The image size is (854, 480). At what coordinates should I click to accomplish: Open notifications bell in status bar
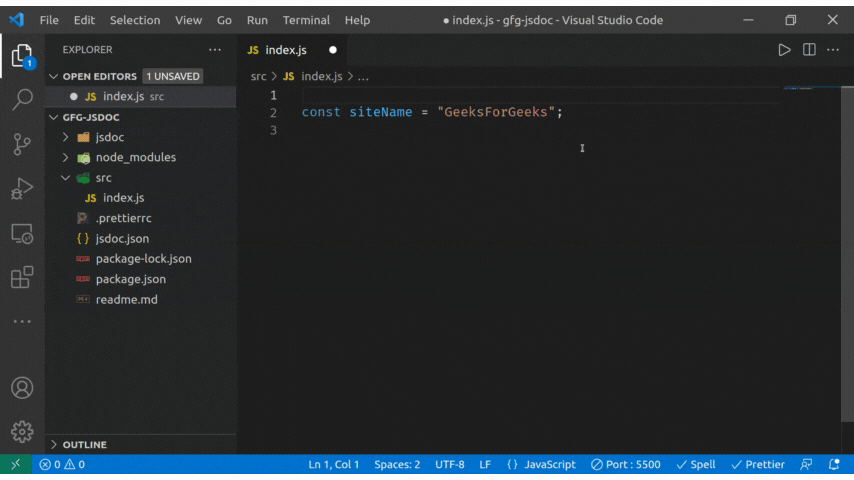[x=834, y=464]
